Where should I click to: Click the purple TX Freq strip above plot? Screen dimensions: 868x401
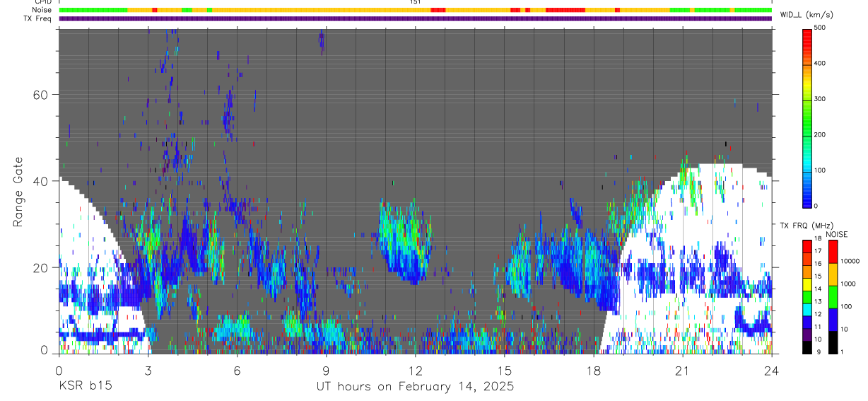[x=416, y=18]
